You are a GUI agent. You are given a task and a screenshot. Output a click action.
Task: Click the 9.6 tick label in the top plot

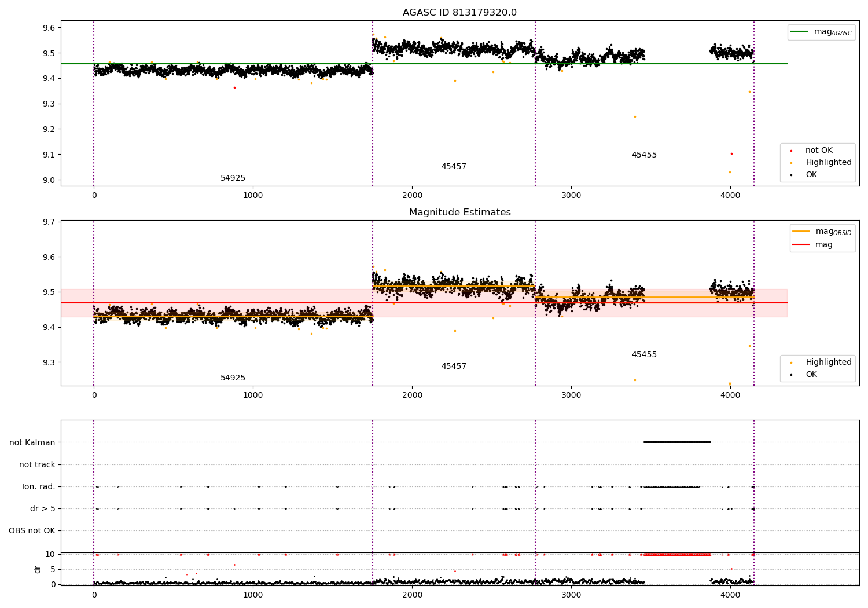tap(49, 28)
